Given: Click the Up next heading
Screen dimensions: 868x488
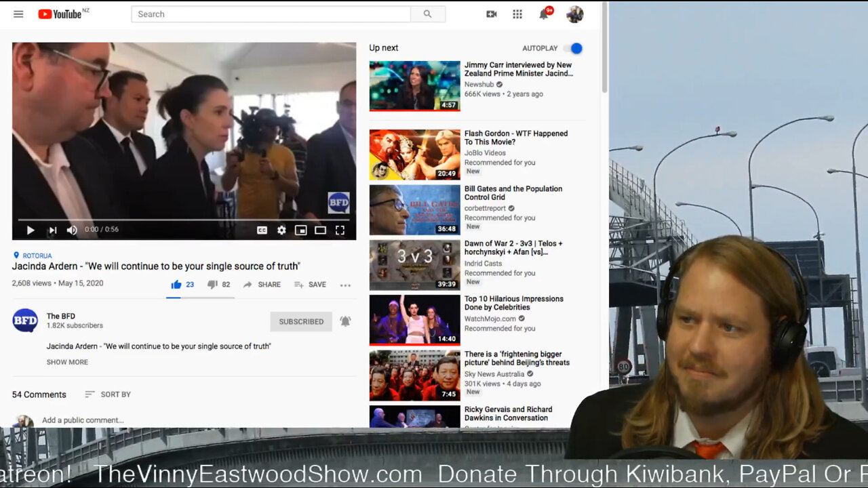Looking at the screenshot, I should [x=384, y=48].
